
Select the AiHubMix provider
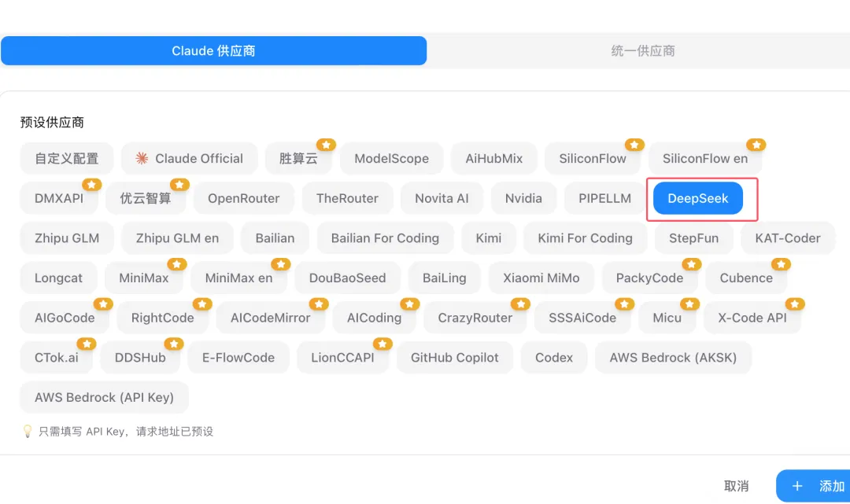click(x=493, y=159)
